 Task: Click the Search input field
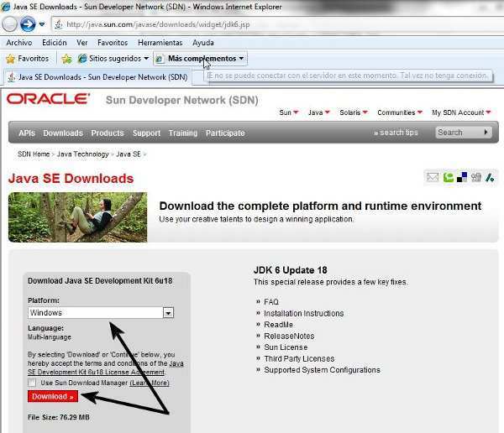(458, 133)
